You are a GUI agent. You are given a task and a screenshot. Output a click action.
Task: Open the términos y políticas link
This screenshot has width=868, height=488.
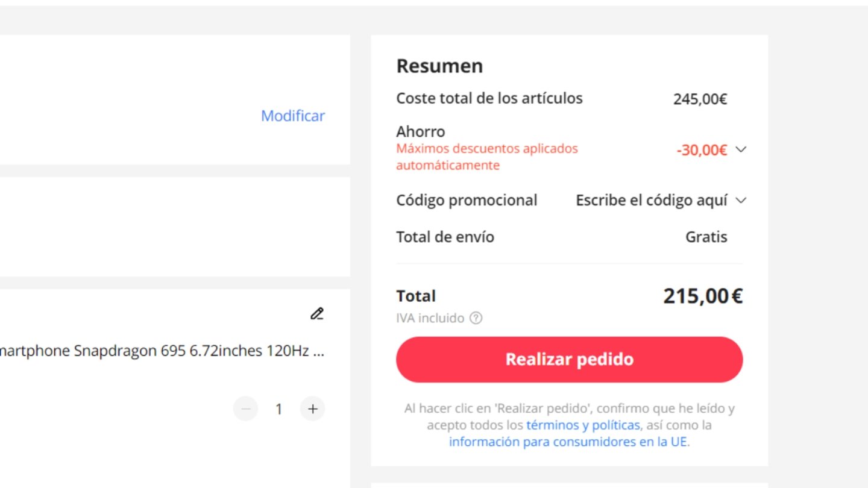click(583, 425)
